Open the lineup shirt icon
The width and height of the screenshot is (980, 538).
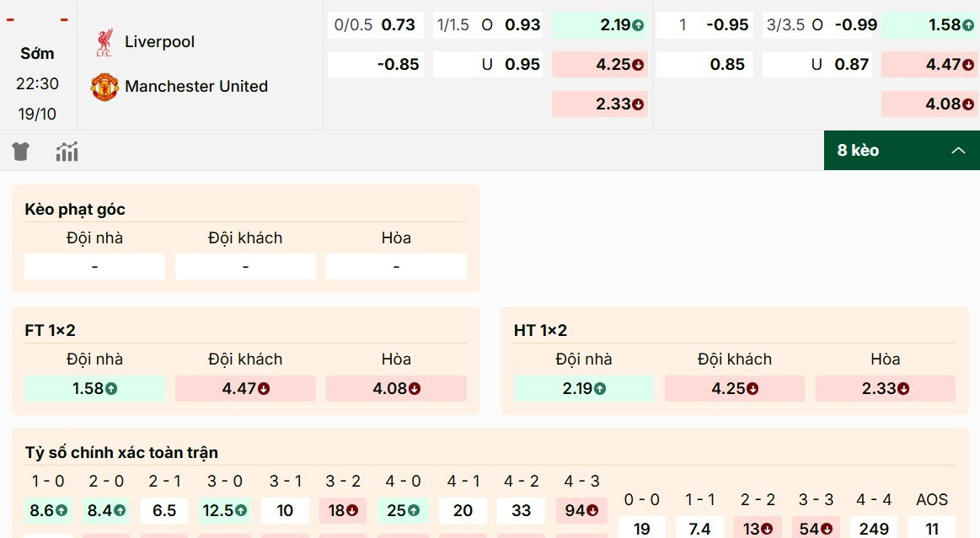pos(19,152)
